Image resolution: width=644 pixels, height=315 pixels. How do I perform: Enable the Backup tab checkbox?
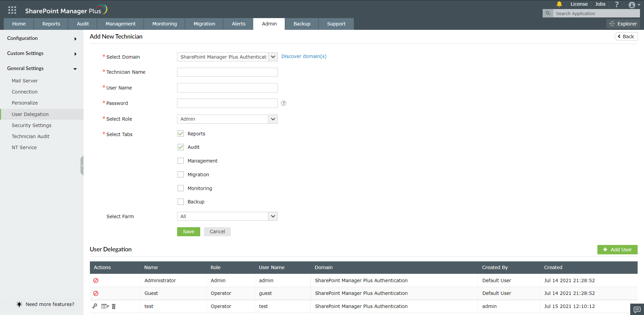coord(180,202)
